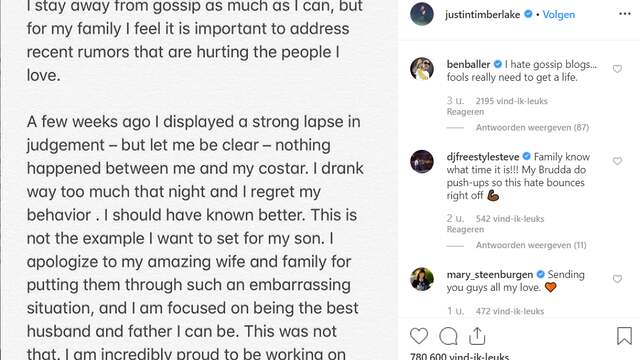Open the three-dot more options menu
The height and width of the screenshot is (360, 640).
click(624, 14)
